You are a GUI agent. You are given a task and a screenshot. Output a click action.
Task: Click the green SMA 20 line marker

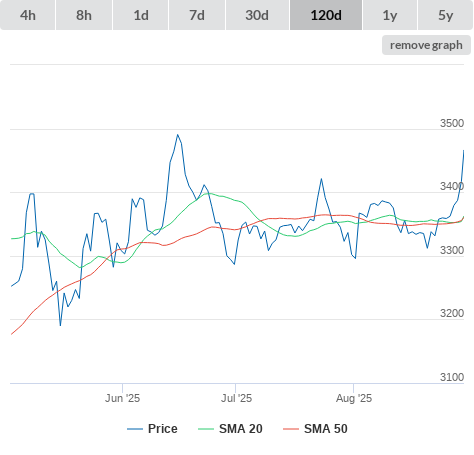[206, 429]
